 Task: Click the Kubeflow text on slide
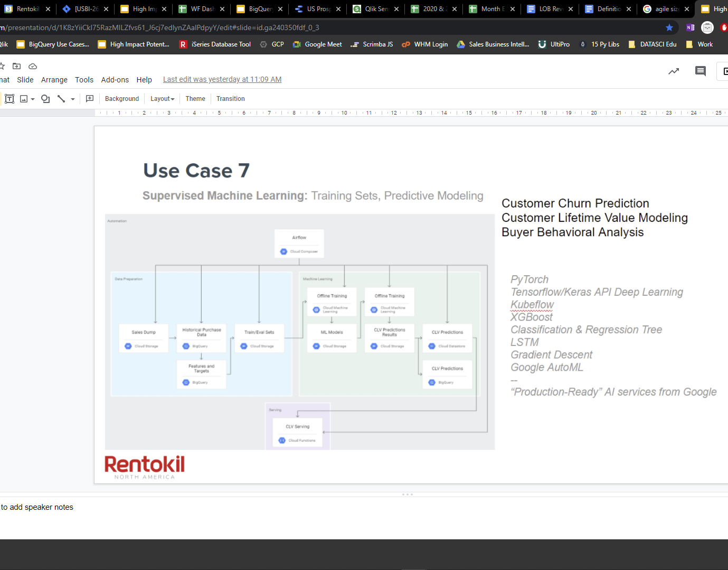[532, 305]
